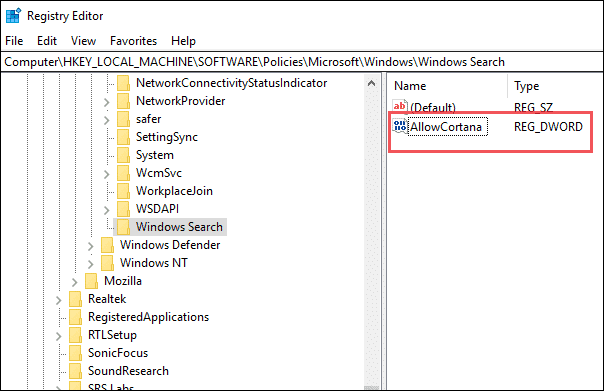Select the (Default) value name
This screenshot has height=391, width=604.
tap(433, 107)
